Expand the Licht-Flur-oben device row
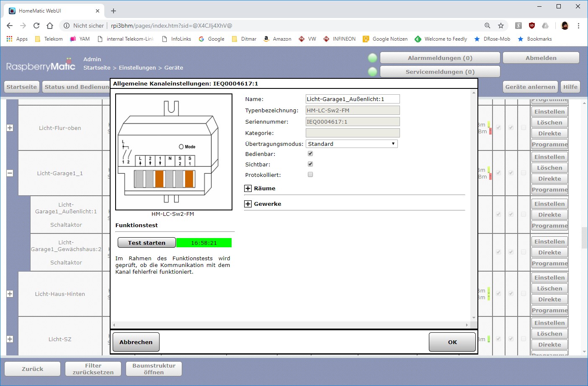 (10, 128)
